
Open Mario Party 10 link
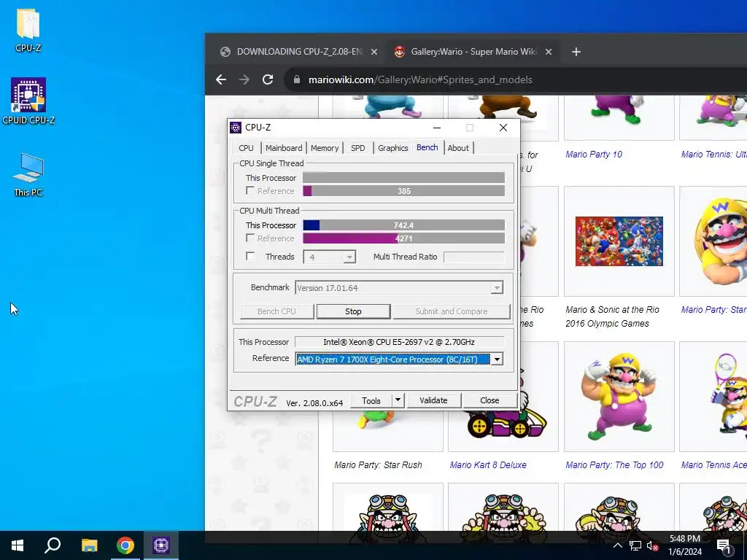pyautogui.click(x=594, y=155)
